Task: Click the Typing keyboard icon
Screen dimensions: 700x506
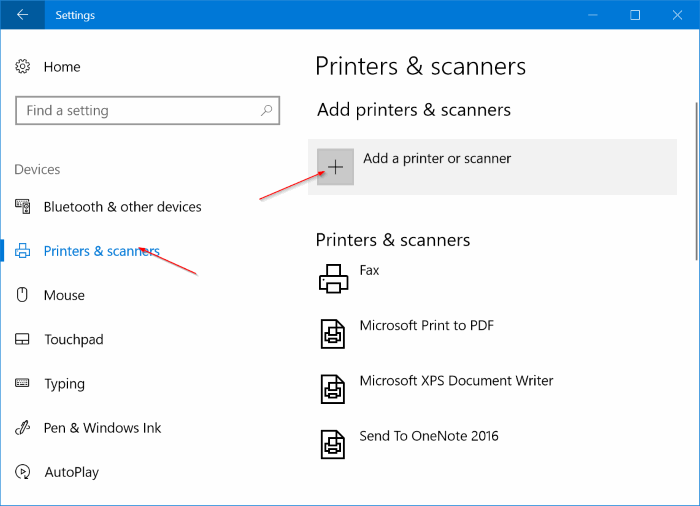Action: pos(22,383)
